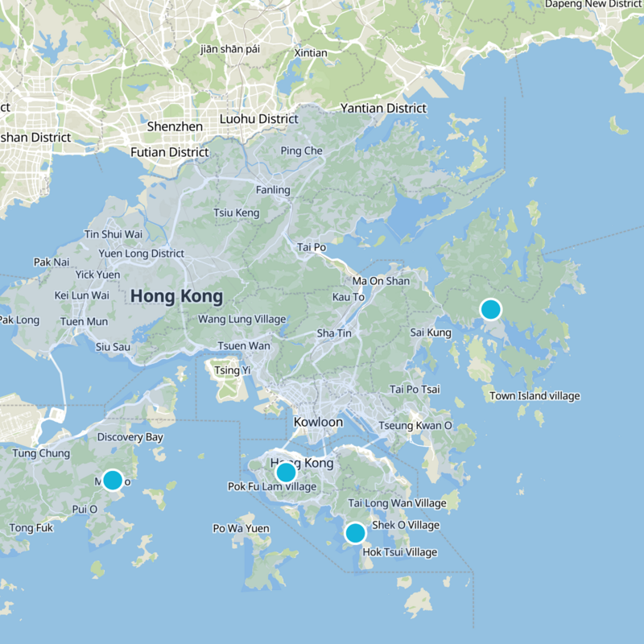Select the Tung Chung label
This screenshot has width=644, height=644.
click(41, 453)
